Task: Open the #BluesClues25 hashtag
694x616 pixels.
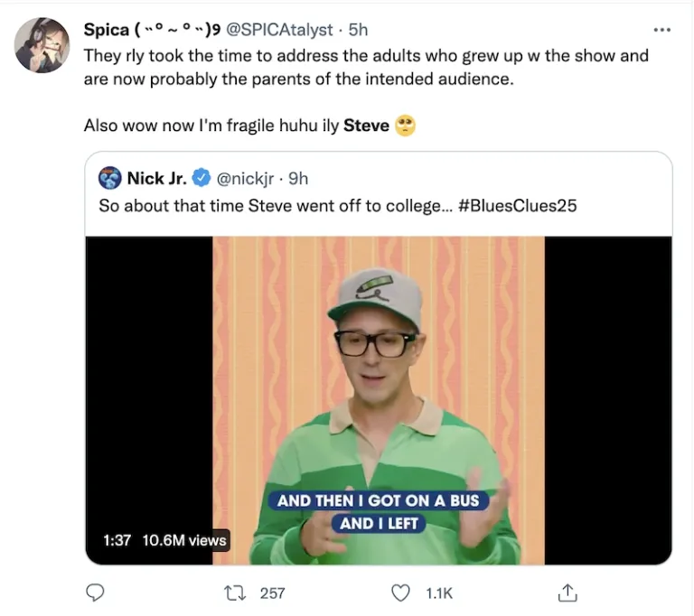Action: 518,205
